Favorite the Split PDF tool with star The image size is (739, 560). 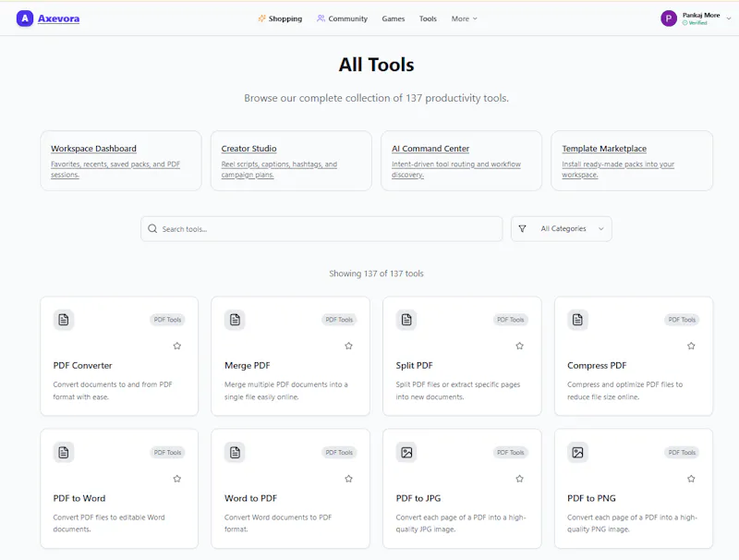click(x=520, y=346)
